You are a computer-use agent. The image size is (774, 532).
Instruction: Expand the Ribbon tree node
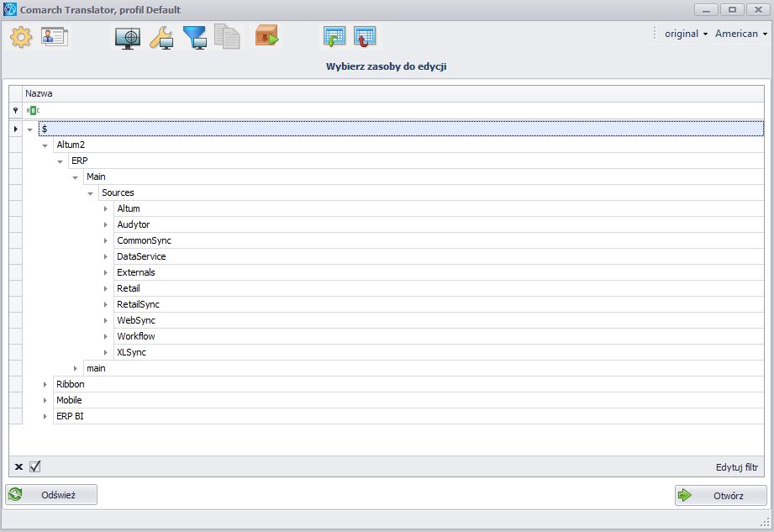coord(45,384)
